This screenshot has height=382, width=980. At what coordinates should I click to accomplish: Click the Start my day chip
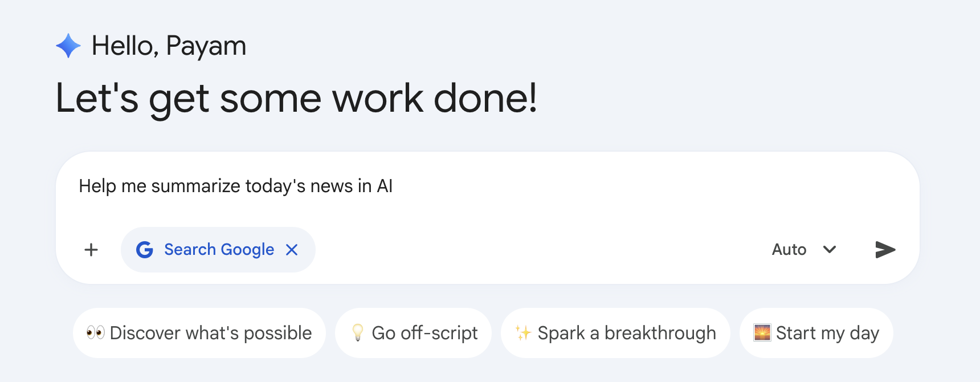(x=816, y=332)
